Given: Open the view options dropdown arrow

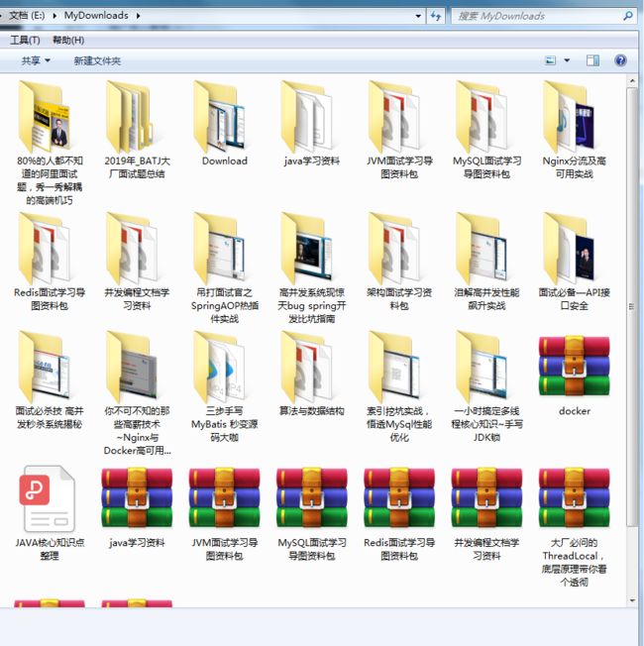Looking at the screenshot, I should [567, 60].
